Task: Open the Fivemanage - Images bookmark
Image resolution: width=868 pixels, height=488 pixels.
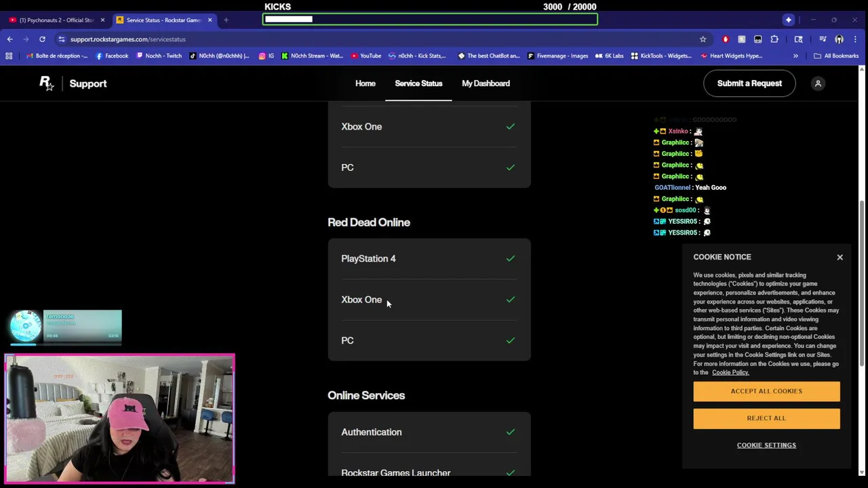Action: pyautogui.click(x=557, y=56)
